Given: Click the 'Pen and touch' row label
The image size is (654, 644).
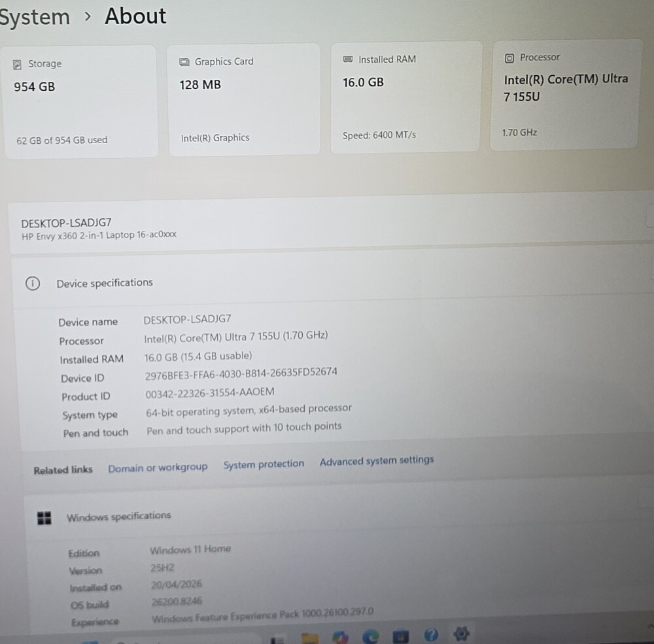Looking at the screenshot, I should click(96, 433).
